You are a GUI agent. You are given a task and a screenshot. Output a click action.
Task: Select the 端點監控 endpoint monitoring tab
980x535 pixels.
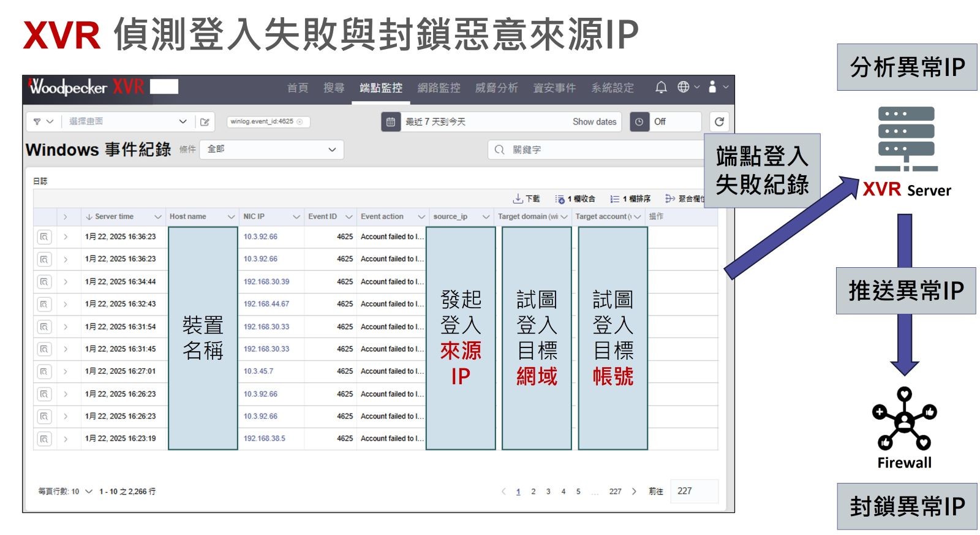point(381,88)
